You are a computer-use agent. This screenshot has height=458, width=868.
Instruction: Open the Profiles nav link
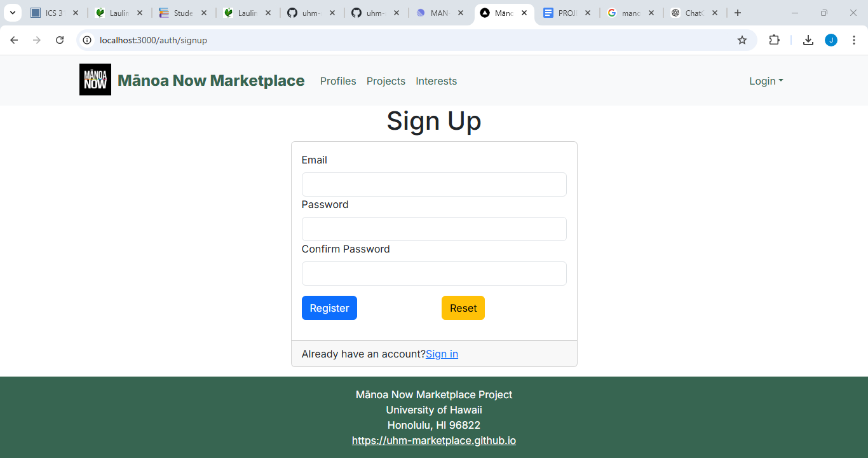point(338,81)
